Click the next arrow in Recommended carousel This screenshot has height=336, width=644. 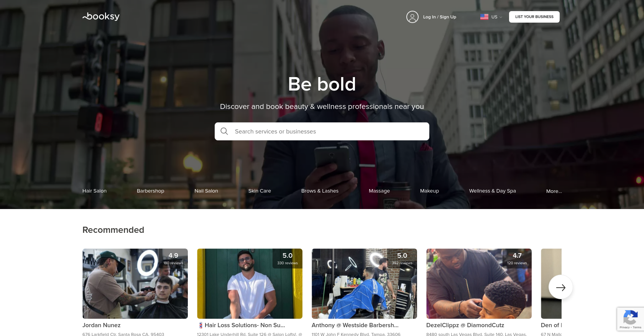point(560,287)
